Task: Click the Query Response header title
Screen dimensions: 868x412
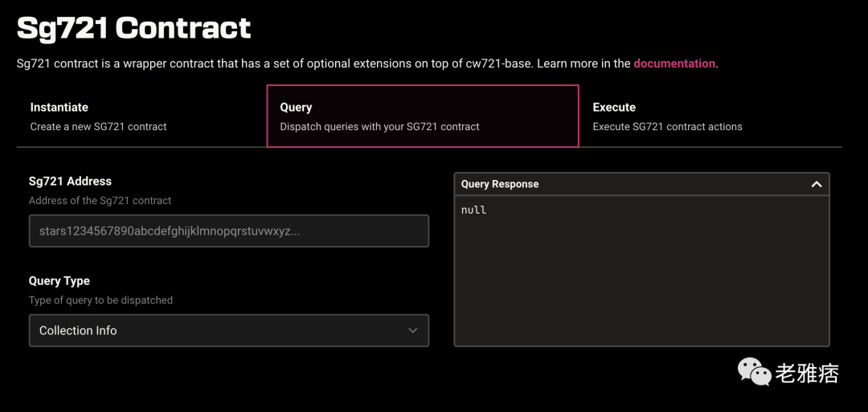Action: pos(500,184)
